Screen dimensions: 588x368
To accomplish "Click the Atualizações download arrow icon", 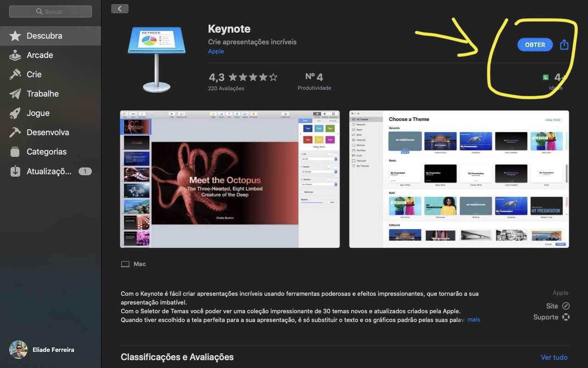I will [15, 171].
